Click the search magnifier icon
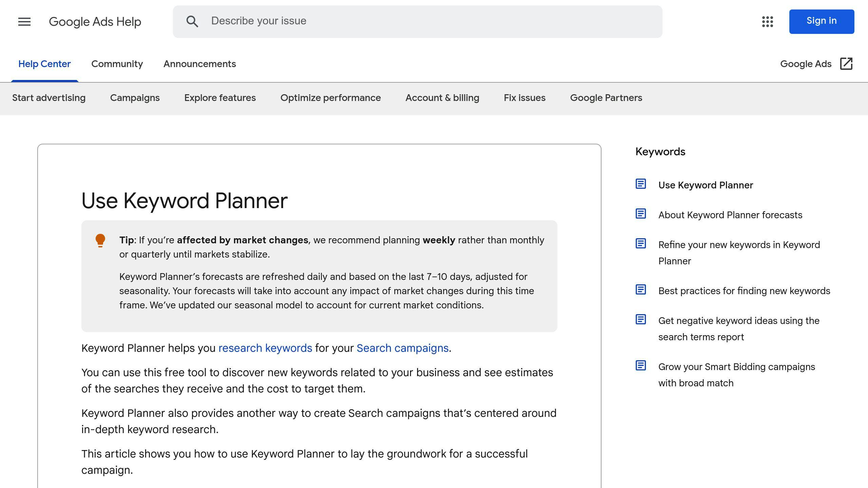This screenshot has height=488, width=868. point(192,21)
